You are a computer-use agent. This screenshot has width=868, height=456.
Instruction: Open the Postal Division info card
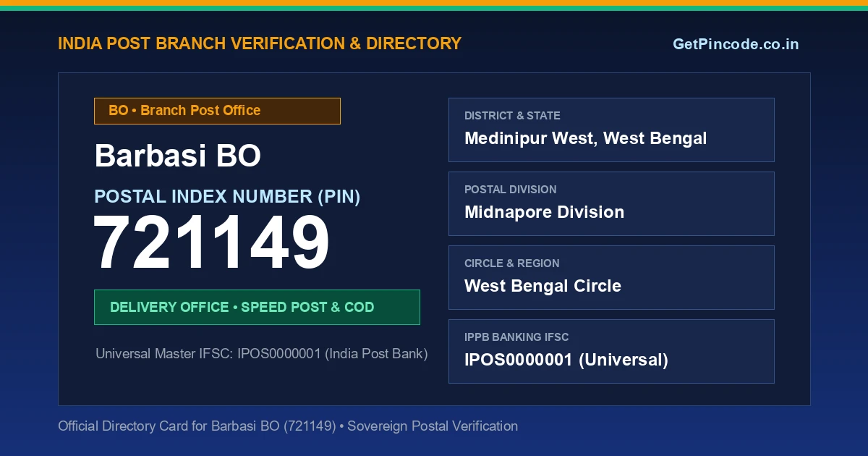(611, 203)
